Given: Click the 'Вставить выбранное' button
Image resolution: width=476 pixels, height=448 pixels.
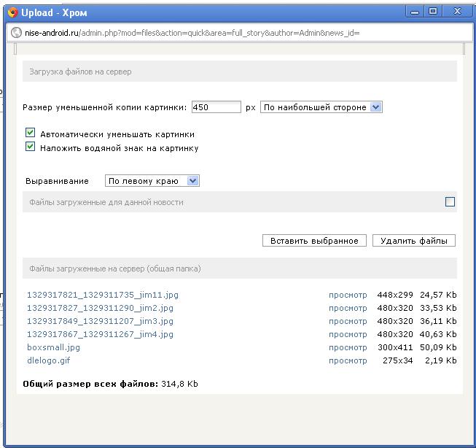Looking at the screenshot, I should click(x=314, y=241).
